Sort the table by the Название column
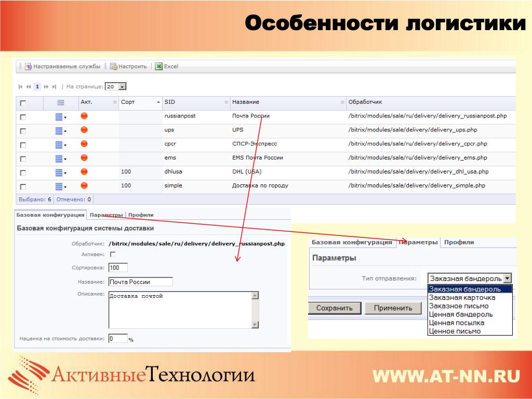Viewport: 532px width, 399px height. [288, 102]
